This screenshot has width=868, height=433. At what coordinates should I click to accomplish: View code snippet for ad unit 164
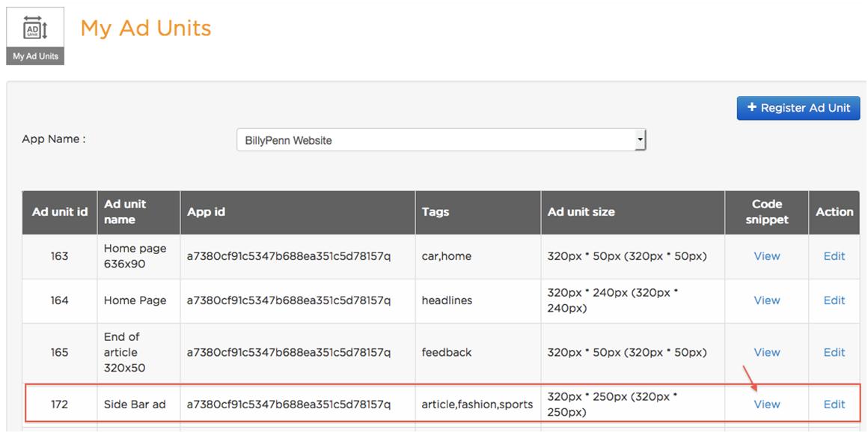(767, 300)
